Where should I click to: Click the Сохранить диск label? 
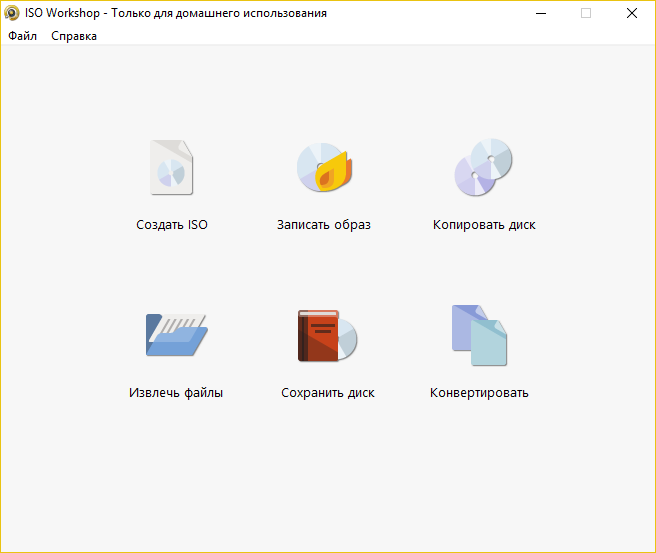(328, 393)
